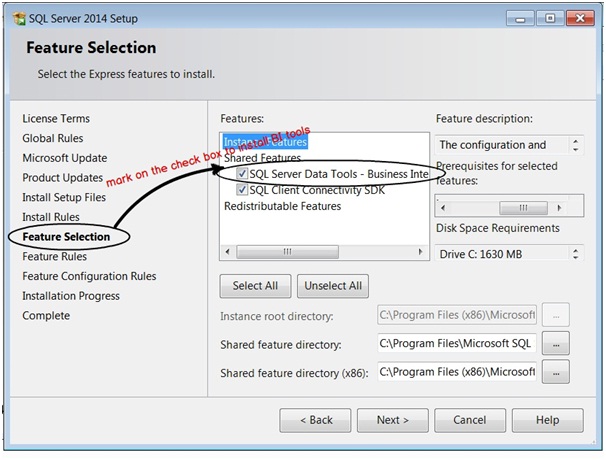Click the Instance root directory path field

coord(457,315)
